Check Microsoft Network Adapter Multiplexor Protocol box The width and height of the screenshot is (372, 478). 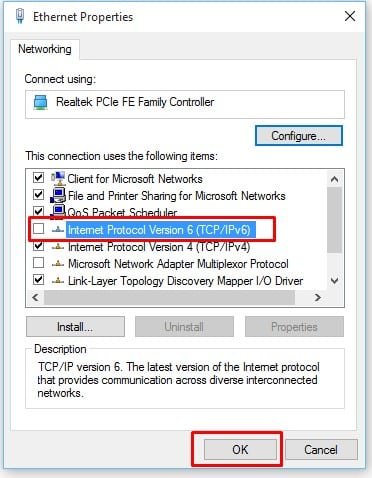pyautogui.click(x=39, y=263)
